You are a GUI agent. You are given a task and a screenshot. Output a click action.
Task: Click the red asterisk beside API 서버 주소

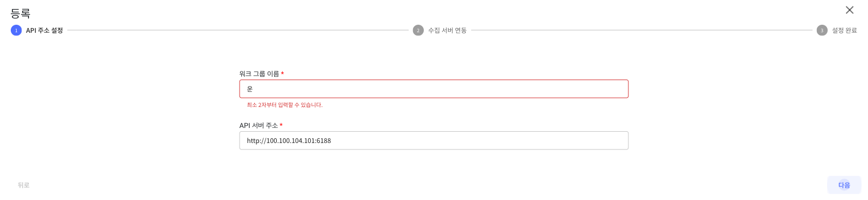point(281,125)
